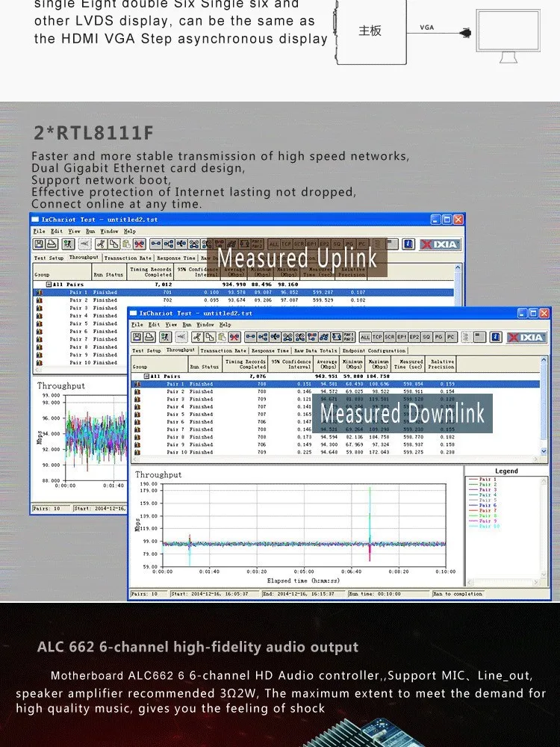The height and width of the screenshot is (747, 560).
Task: Collapse the All Pairs group in the front window
Action: click(x=146, y=376)
